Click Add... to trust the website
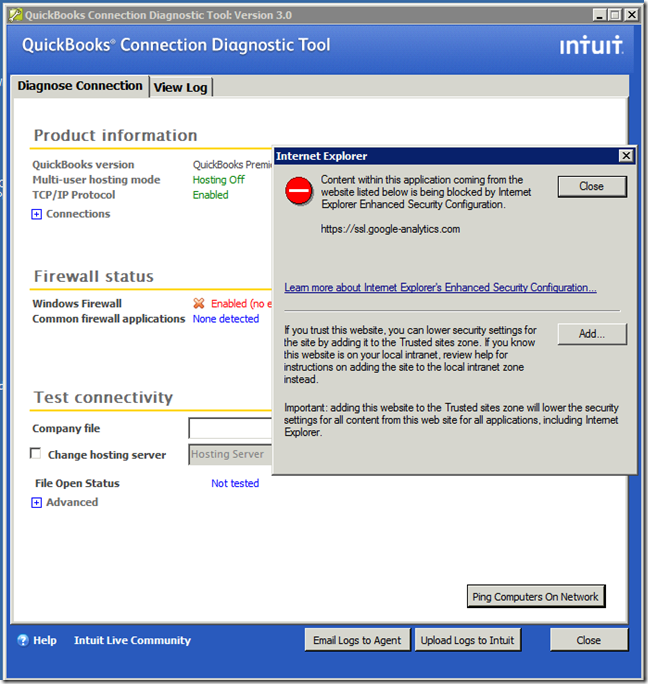This screenshot has width=648, height=684. pyautogui.click(x=592, y=334)
